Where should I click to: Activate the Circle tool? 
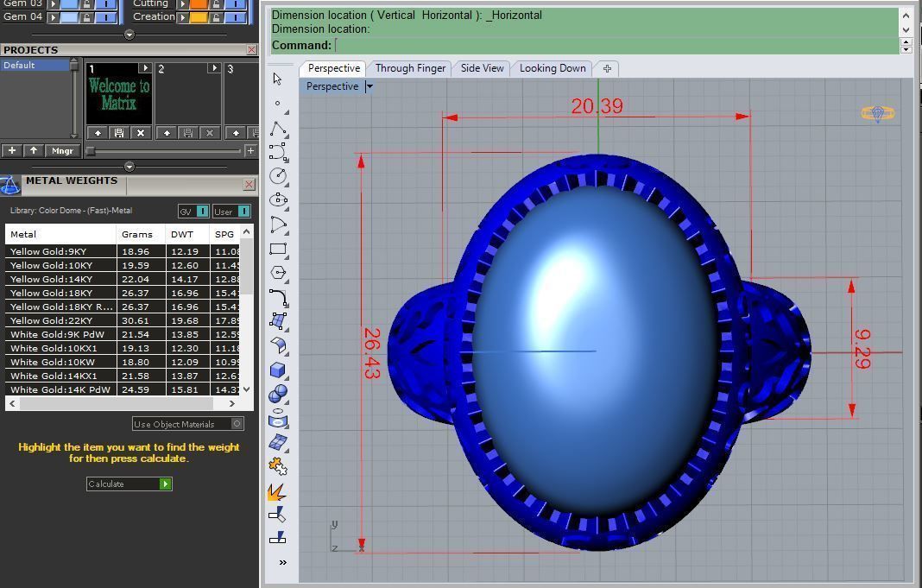point(278,176)
